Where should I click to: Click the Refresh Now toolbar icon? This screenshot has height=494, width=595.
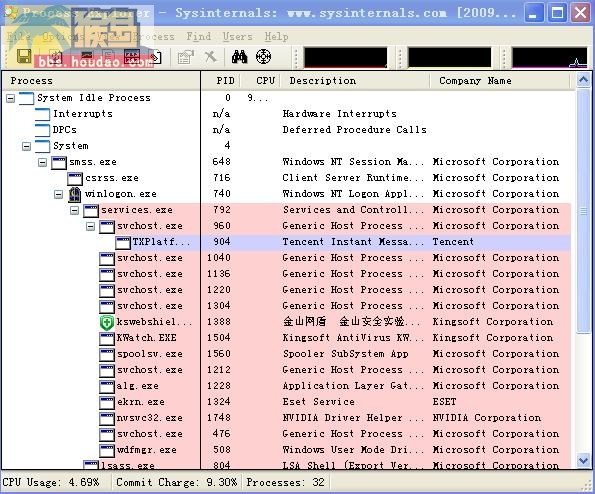point(56,57)
